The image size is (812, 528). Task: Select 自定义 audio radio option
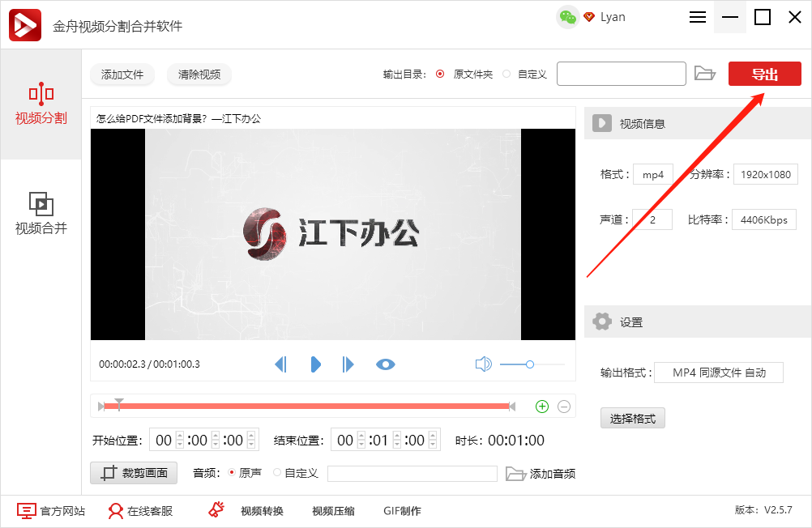pos(277,473)
